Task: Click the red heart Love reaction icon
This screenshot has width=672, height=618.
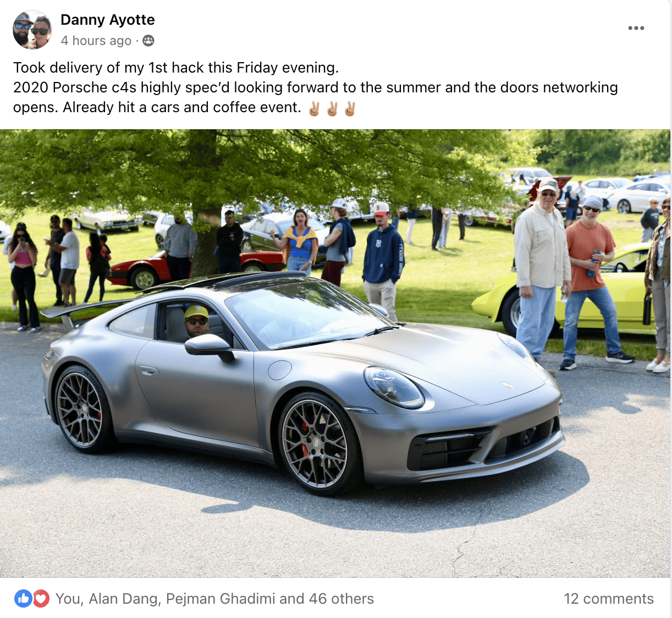Action: (x=41, y=599)
